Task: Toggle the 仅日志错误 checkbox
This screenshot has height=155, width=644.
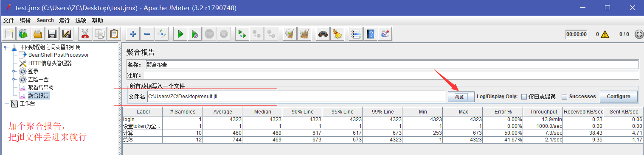Action: click(x=524, y=97)
